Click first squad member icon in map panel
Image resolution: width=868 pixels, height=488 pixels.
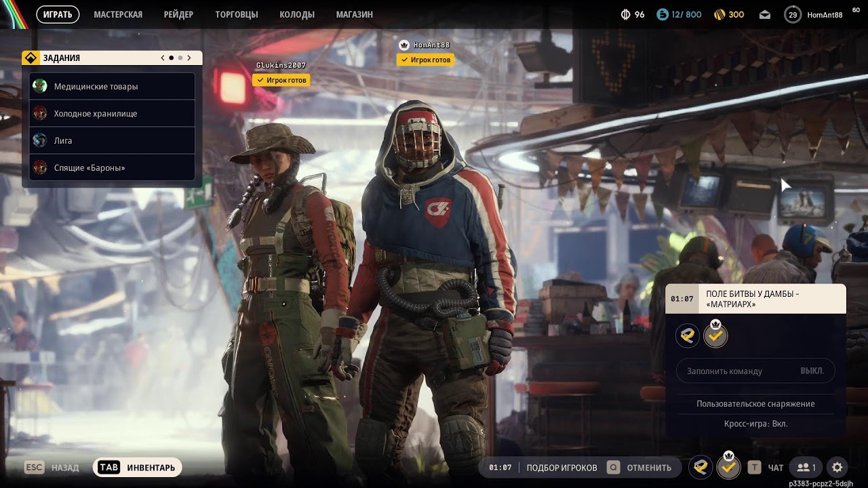pos(688,335)
